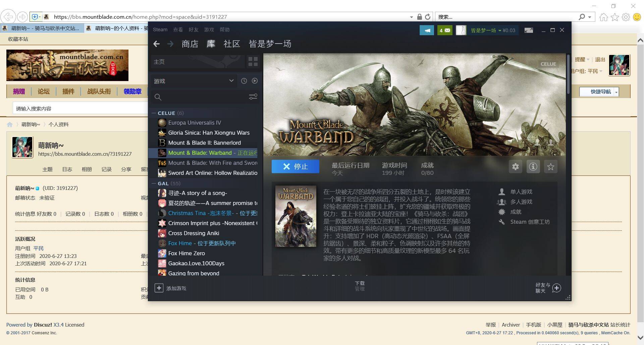Favorite Warband with the star icon
This screenshot has height=345, width=644.
550,166
